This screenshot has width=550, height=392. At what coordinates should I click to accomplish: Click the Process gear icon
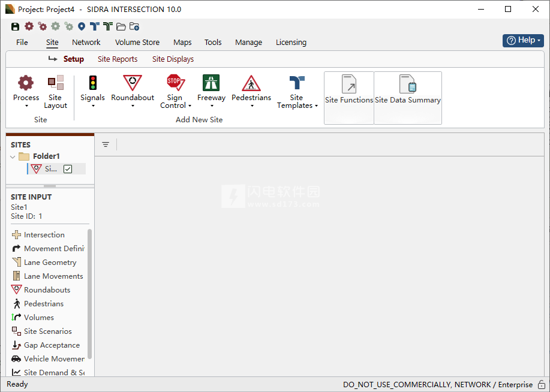(x=26, y=83)
